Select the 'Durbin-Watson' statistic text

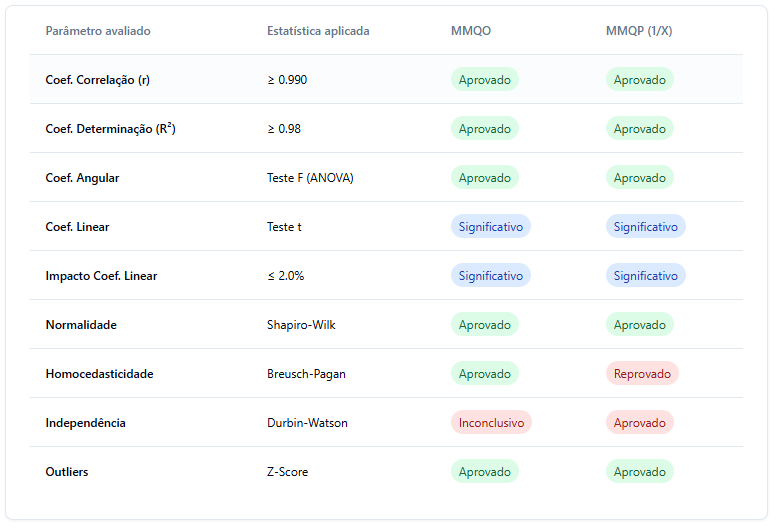307,423
